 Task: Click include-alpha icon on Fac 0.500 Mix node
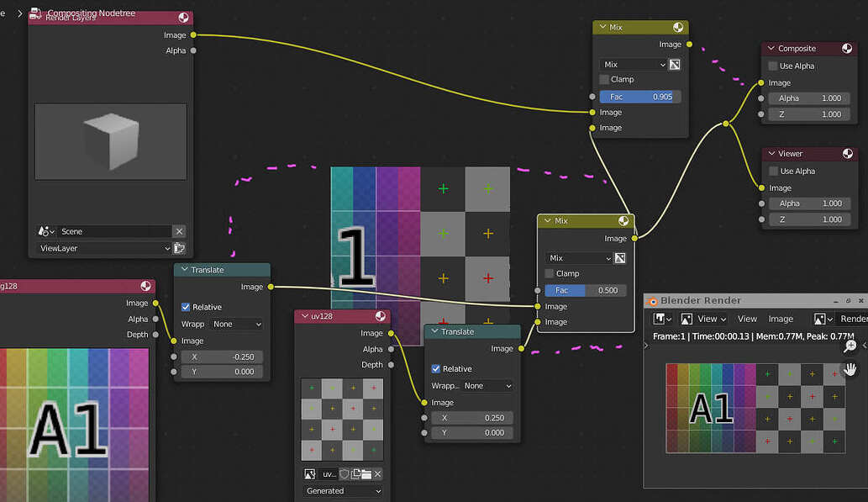tap(620, 258)
